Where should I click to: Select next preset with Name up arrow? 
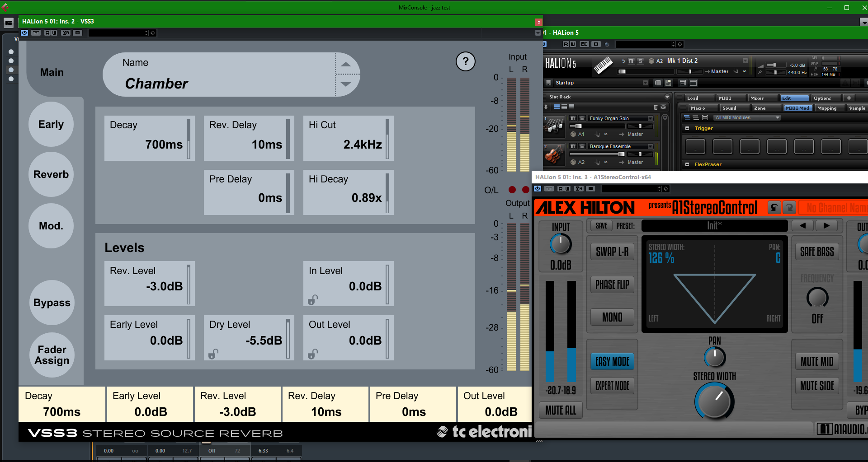(346, 64)
